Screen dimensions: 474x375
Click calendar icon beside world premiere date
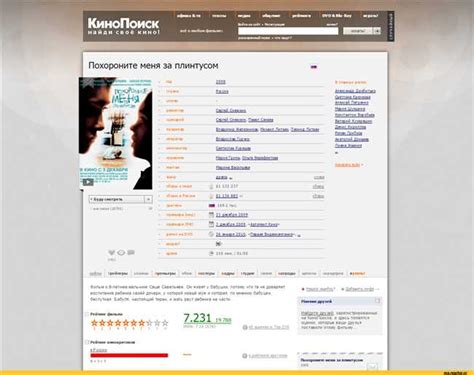211,215
